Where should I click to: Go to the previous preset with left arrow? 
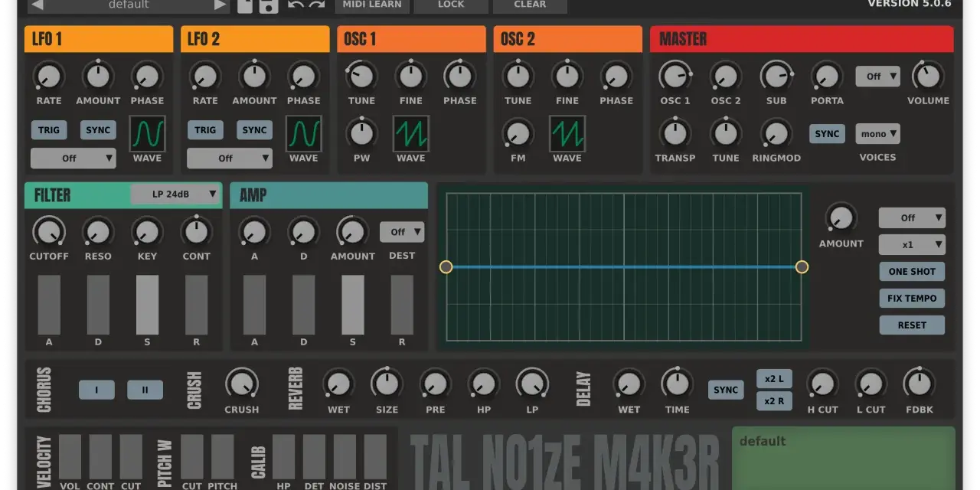tap(38, 5)
